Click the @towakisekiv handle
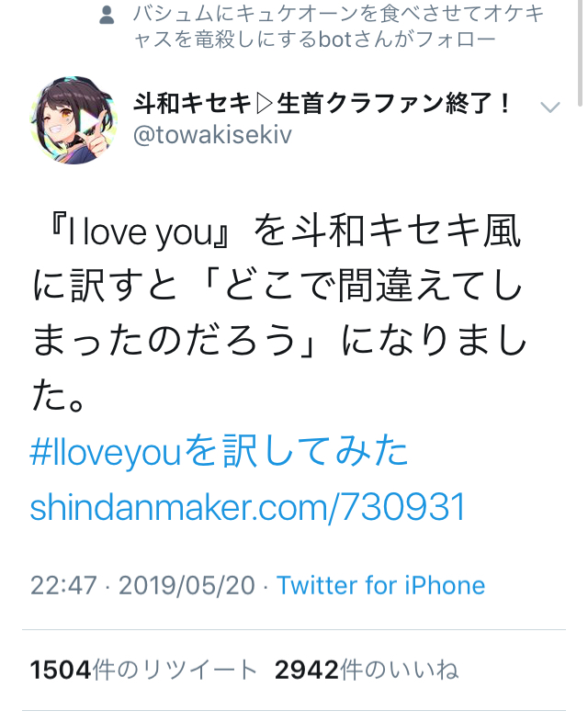588x722 pixels. [x=212, y=136]
